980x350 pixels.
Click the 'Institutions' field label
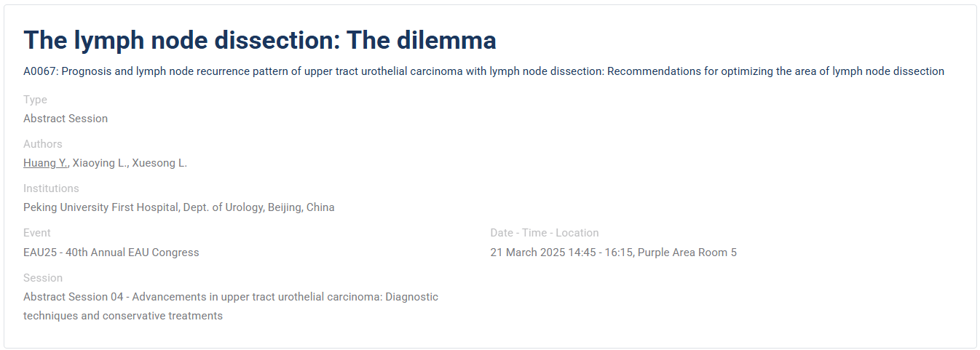tap(51, 188)
